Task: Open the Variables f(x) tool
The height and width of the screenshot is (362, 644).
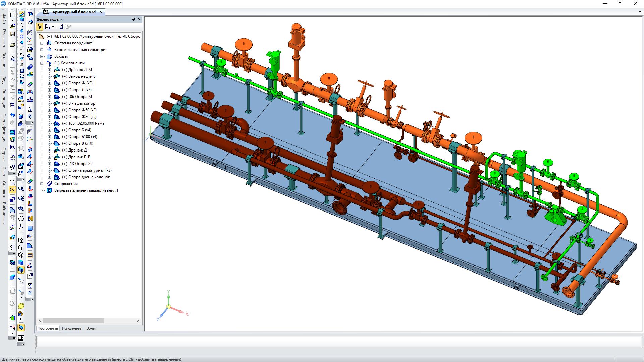Action: click(12, 147)
